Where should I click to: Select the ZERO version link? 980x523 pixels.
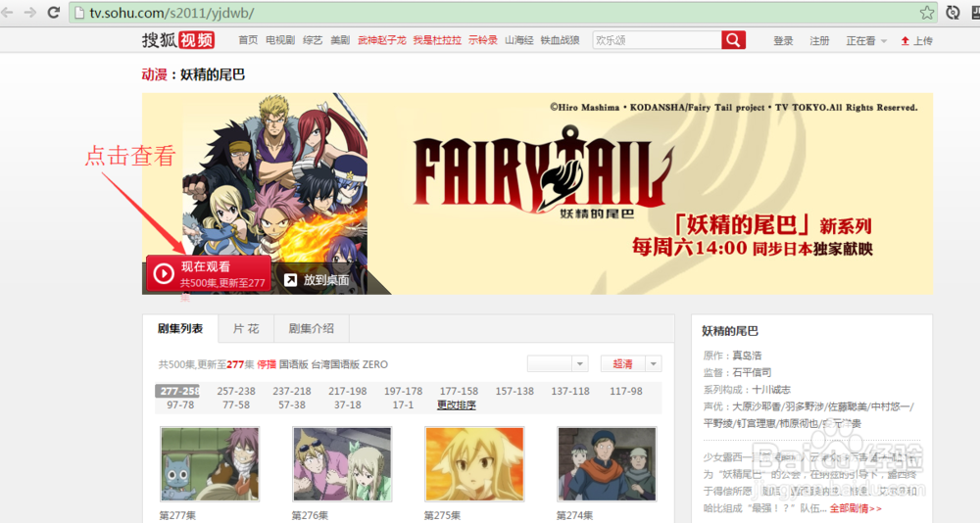coord(375,364)
